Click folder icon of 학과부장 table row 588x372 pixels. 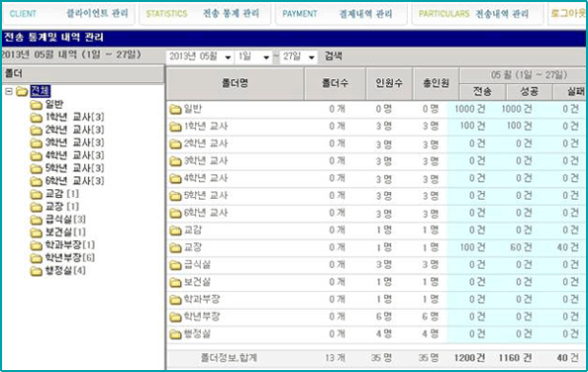click(175, 300)
